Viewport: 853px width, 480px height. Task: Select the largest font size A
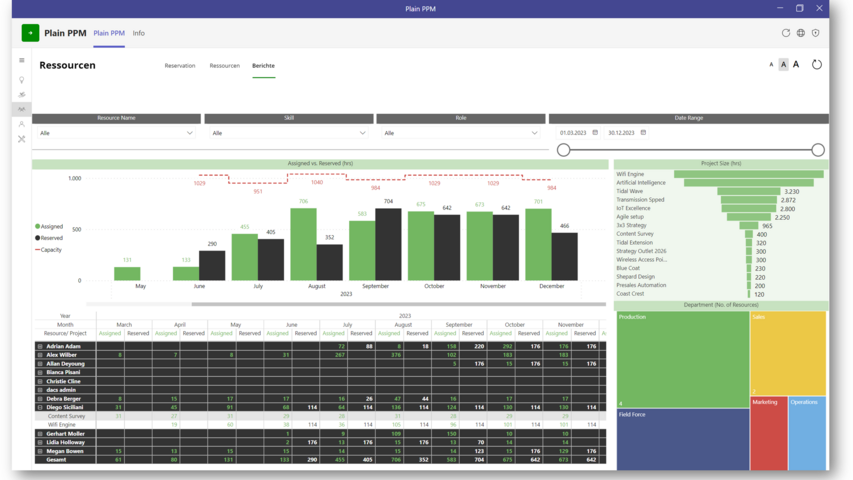click(796, 65)
